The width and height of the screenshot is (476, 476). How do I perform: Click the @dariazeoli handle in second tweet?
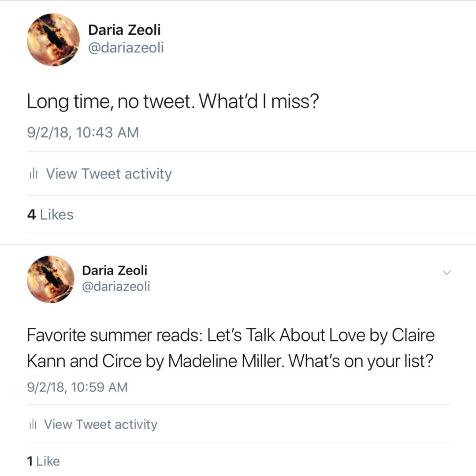pos(116,286)
